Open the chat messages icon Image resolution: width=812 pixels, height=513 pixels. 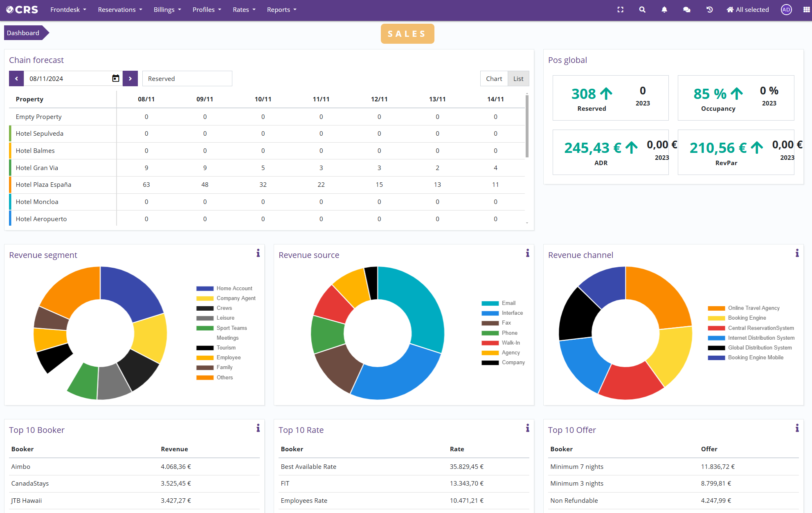687,10
